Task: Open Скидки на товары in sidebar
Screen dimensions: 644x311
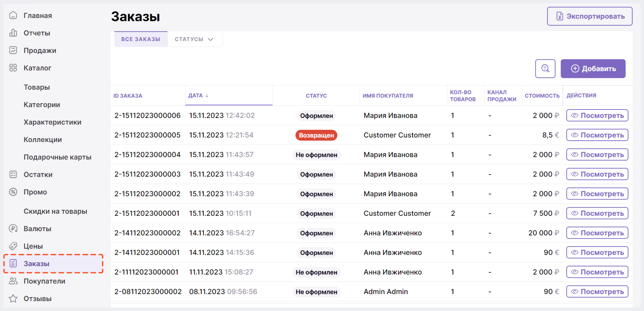Action: coord(55,211)
